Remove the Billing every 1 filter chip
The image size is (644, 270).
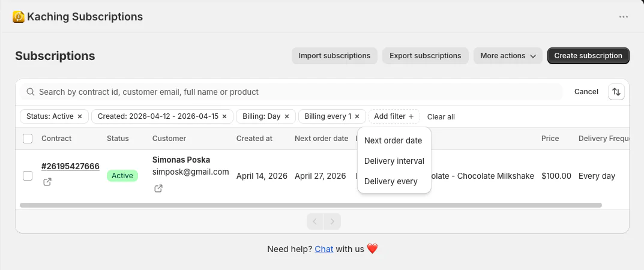tap(357, 116)
